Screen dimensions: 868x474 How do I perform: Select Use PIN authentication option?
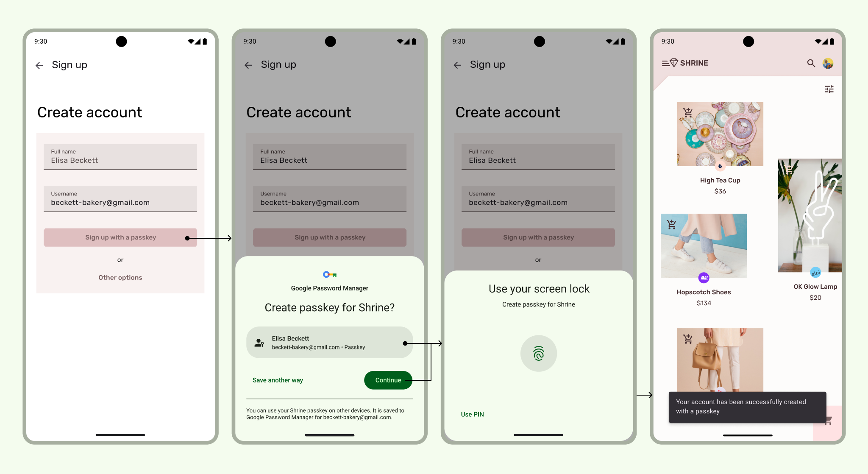point(473,414)
